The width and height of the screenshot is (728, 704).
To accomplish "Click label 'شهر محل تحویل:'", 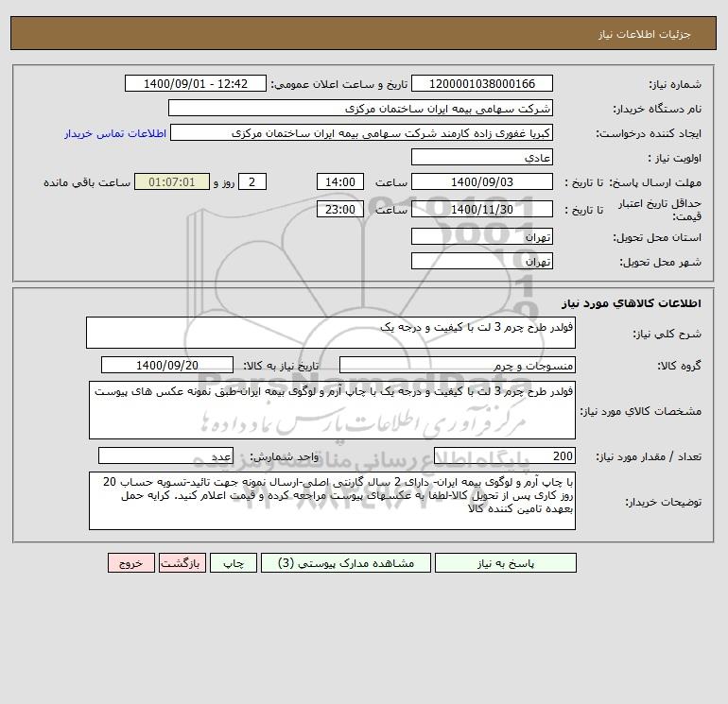I will click(x=661, y=262).
